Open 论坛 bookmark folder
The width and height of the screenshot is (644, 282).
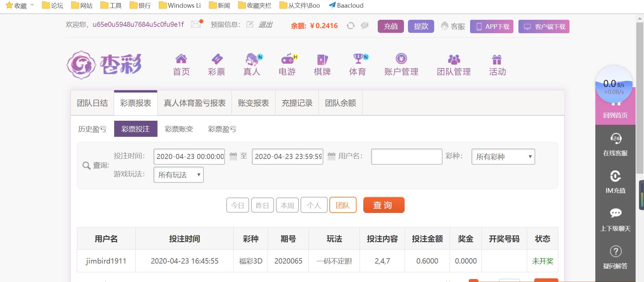click(53, 5)
